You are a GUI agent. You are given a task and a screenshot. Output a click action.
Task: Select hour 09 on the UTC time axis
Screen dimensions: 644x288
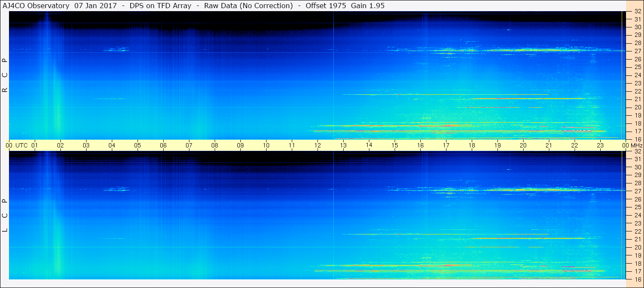coord(240,145)
